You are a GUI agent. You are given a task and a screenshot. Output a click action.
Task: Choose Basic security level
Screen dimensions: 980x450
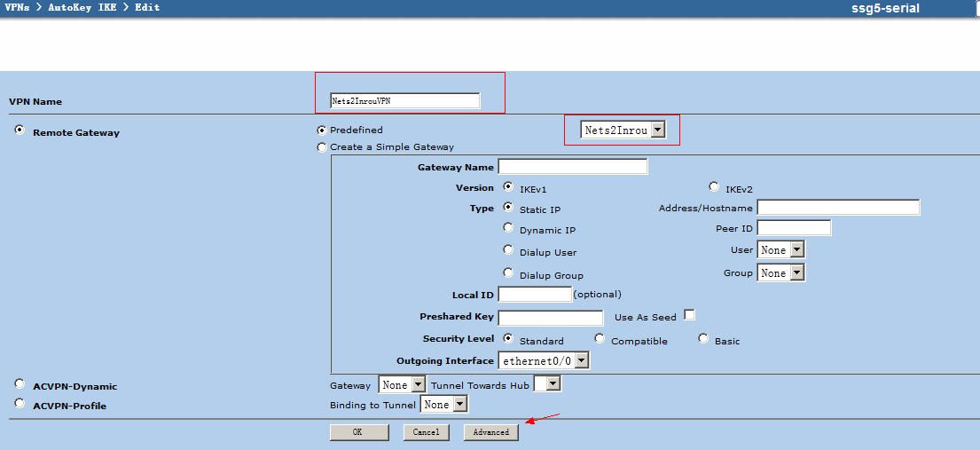[703, 339]
